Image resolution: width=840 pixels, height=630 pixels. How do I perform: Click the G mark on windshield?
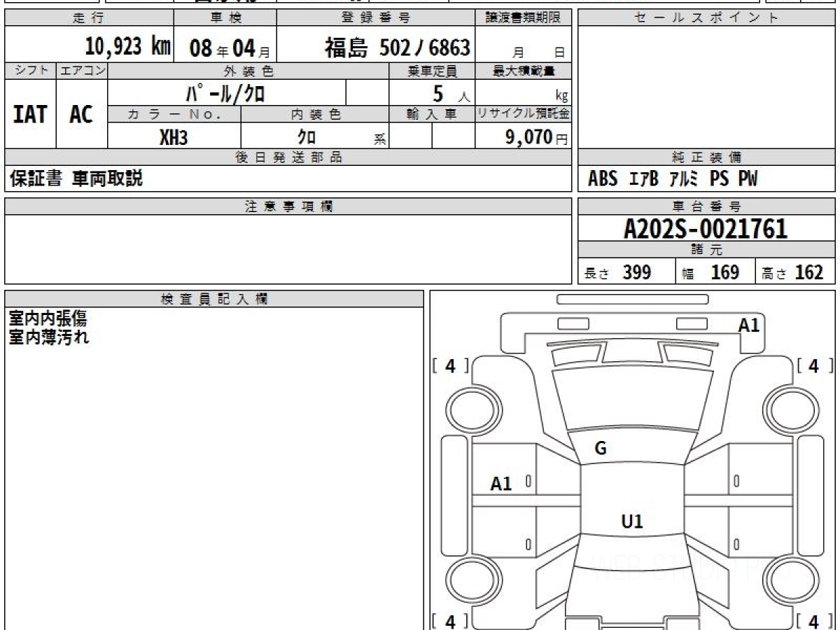pos(600,449)
